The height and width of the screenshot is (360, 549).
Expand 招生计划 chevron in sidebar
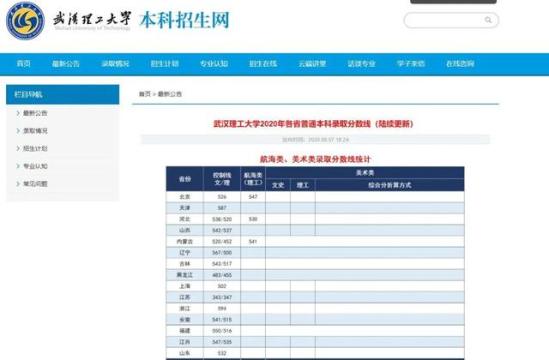pyautogui.click(x=18, y=148)
